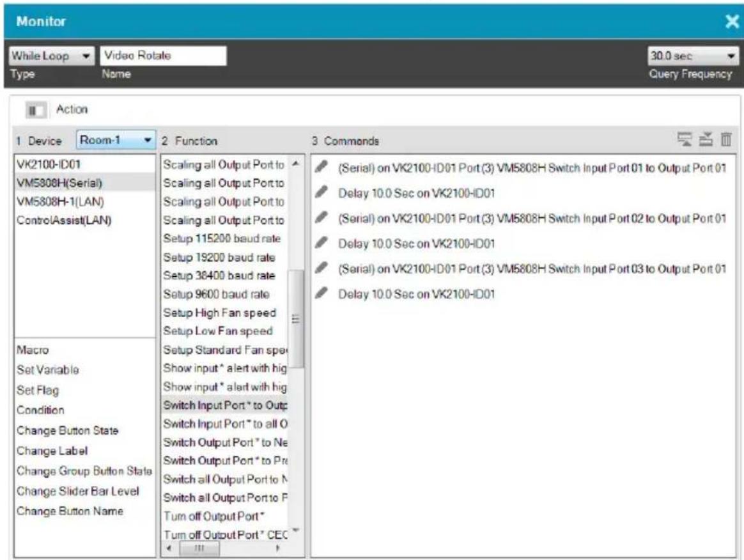
Task: Click the Action panel toggle icon
Action: (36, 110)
